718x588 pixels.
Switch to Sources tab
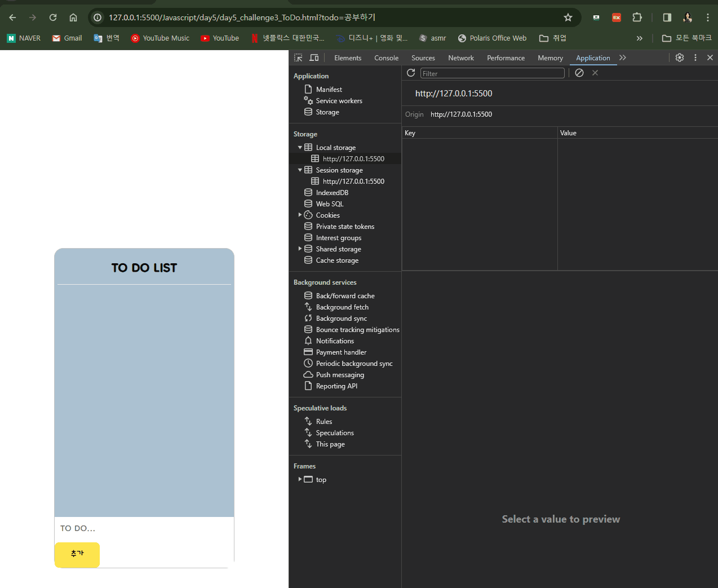[x=423, y=58]
